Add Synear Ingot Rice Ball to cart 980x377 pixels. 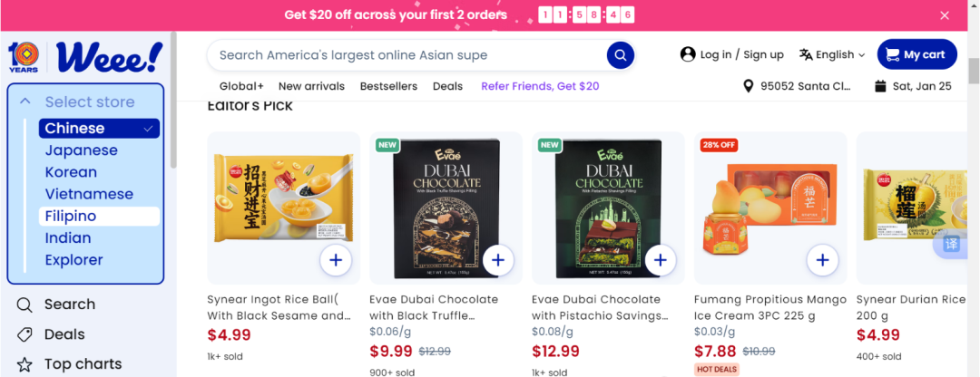(336, 261)
